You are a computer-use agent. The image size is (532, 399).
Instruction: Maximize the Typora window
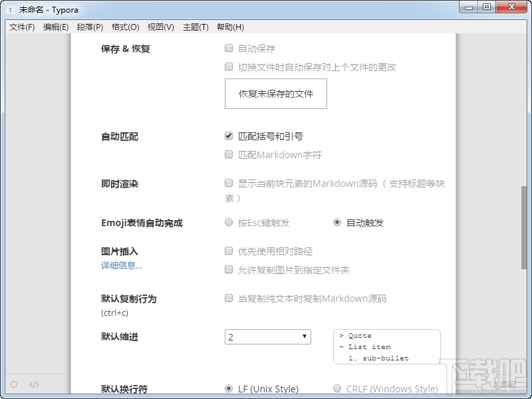click(x=487, y=7)
